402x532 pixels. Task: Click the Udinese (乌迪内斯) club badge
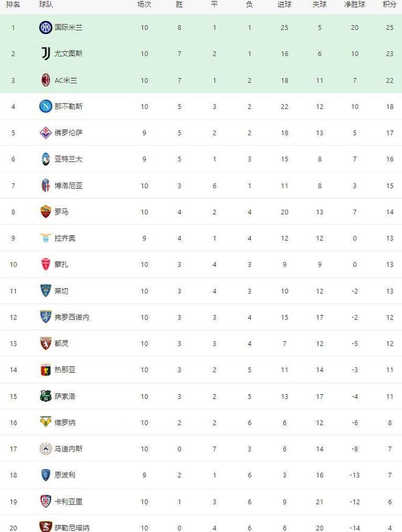tap(46, 449)
